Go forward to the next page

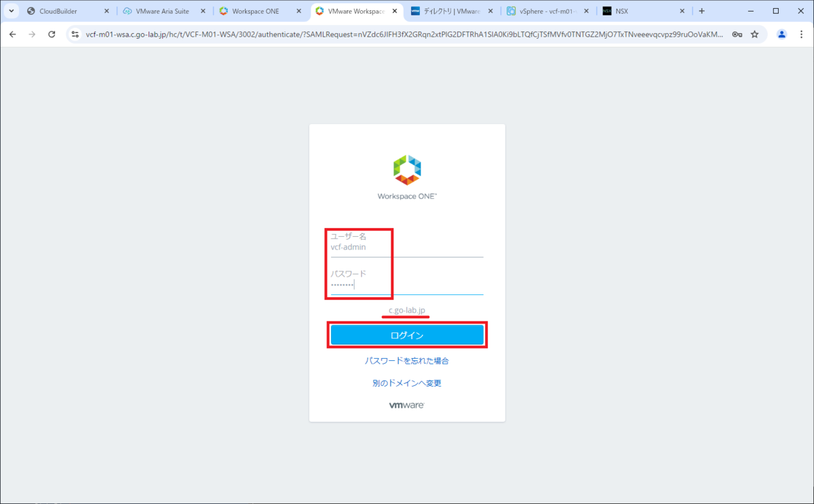click(32, 34)
